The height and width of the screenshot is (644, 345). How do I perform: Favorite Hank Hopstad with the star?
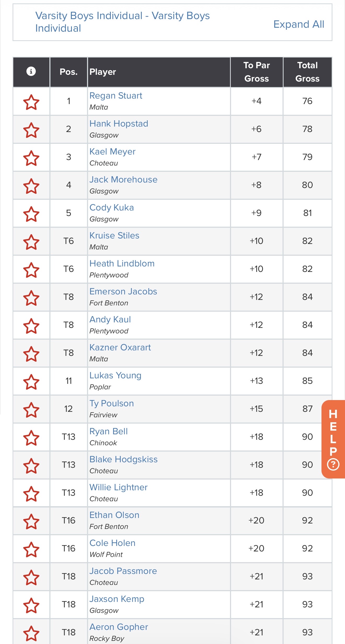click(x=31, y=130)
